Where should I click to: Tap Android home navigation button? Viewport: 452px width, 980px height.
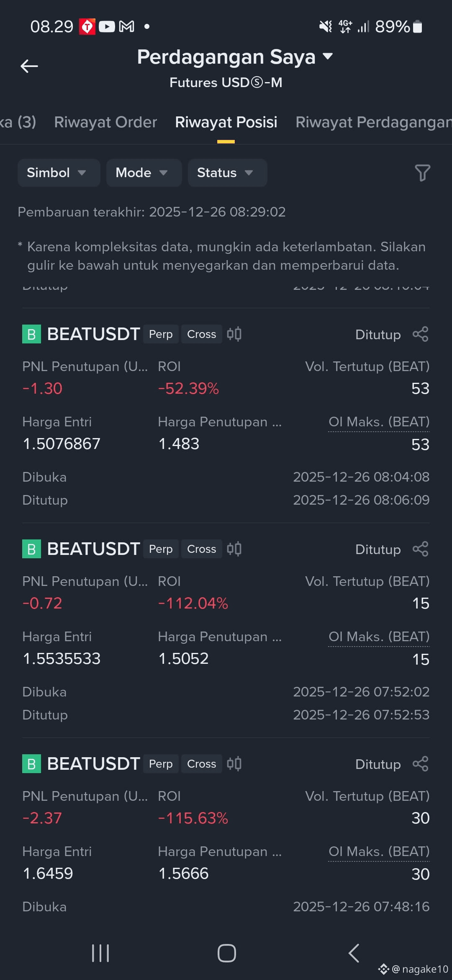point(226,953)
